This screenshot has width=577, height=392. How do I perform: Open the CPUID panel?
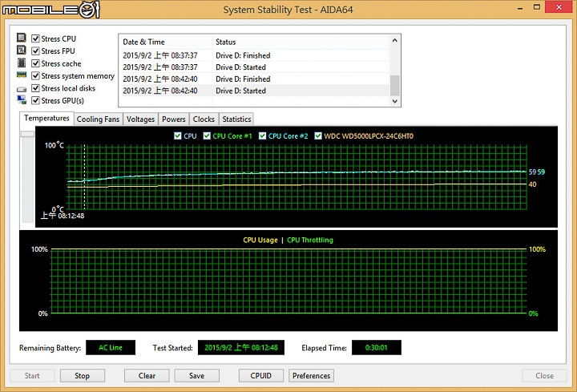261,375
